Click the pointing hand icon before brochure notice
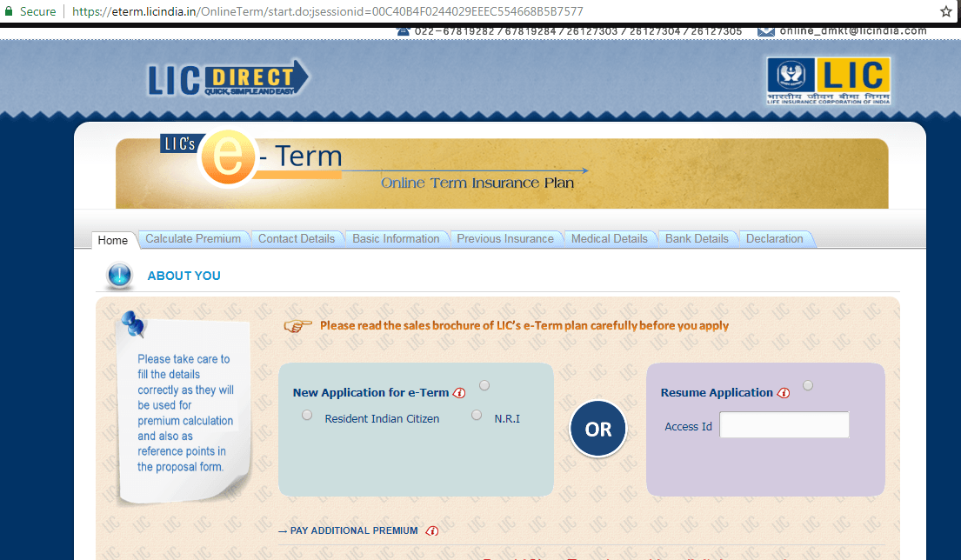The width and height of the screenshot is (961, 560). point(297,326)
